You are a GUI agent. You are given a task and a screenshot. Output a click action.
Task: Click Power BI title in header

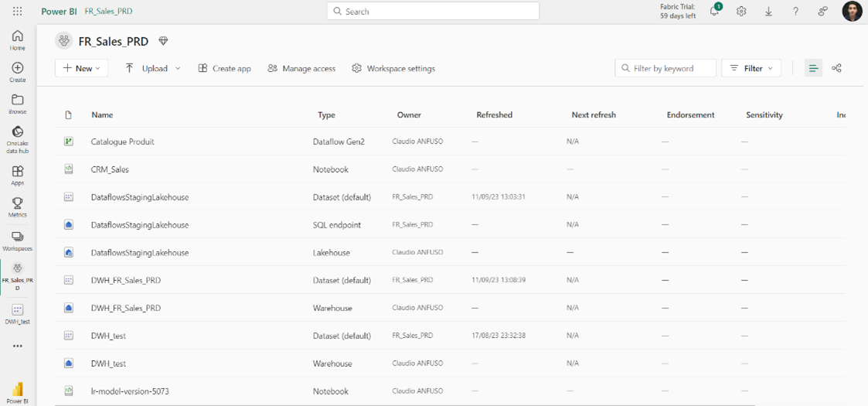59,11
